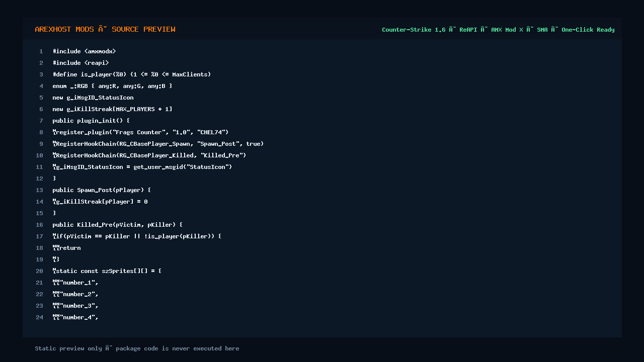The height and width of the screenshot is (362, 644).
Task: Click the AREXHOST MODS SOURCE PREVIEW title
Action: tap(105, 29)
